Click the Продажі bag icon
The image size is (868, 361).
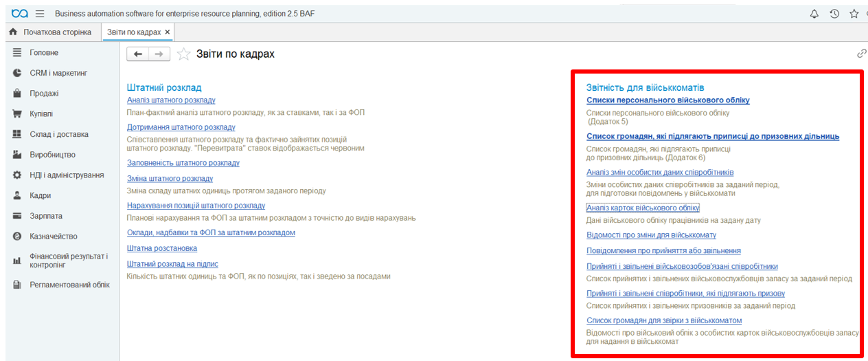tap(17, 94)
